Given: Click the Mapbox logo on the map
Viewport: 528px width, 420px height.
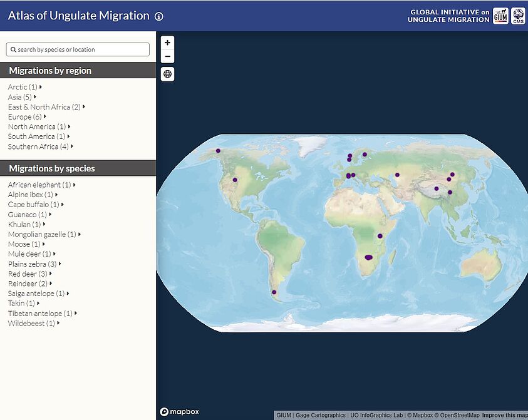Looking at the screenshot, I should pos(180,411).
